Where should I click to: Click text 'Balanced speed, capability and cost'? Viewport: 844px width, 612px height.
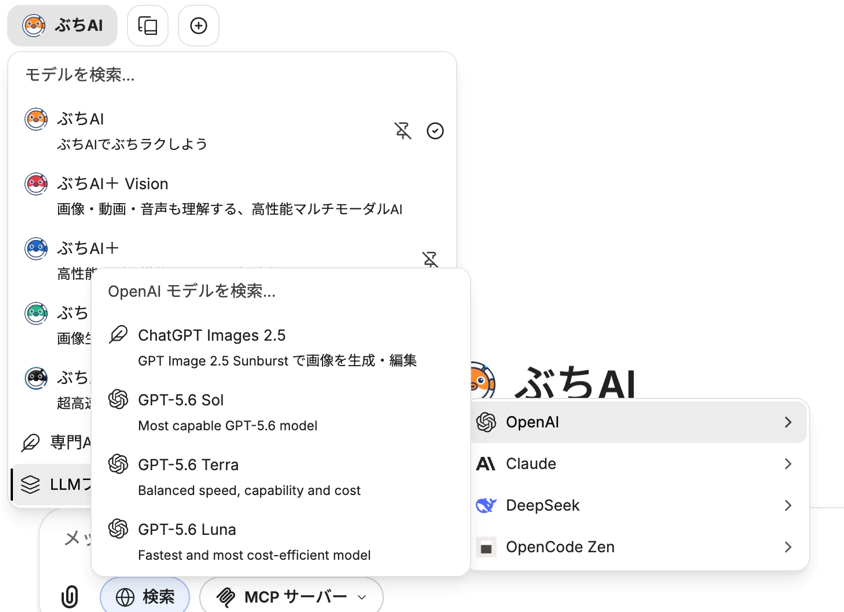tap(249, 490)
